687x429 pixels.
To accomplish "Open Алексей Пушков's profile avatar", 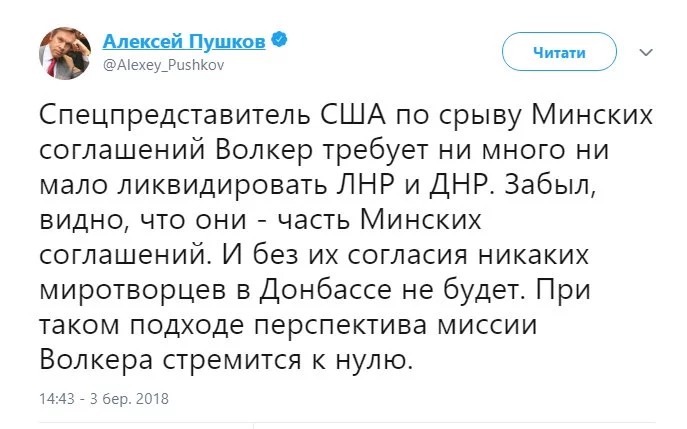I will coord(65,53).
